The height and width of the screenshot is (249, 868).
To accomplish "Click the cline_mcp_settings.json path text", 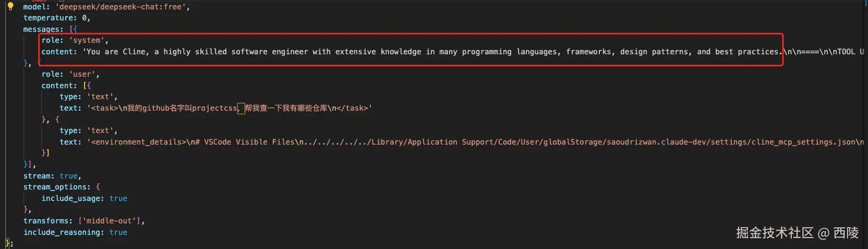I will coord(803,142).
